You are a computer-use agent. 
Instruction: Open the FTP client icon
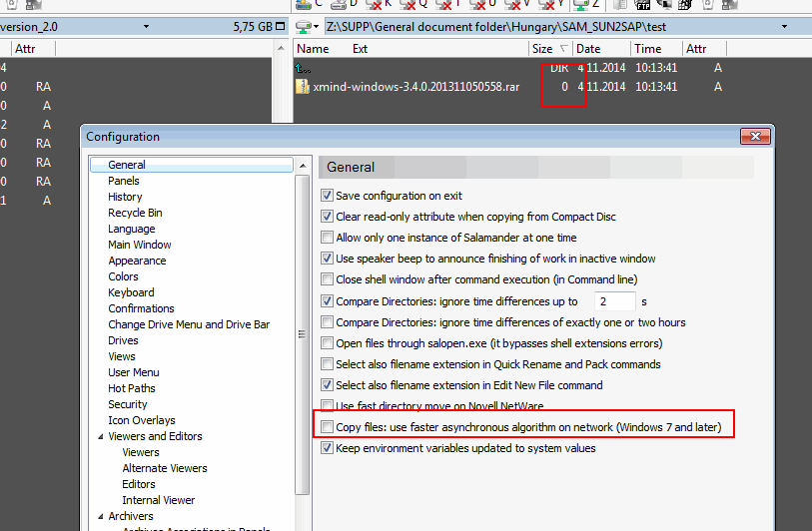[x=642, y=4]
